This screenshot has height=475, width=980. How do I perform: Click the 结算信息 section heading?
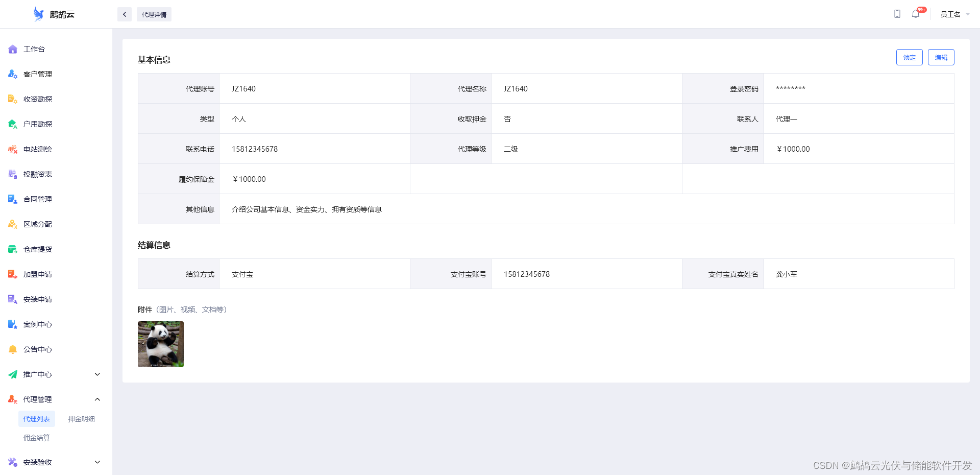click(x=154, y=245)
